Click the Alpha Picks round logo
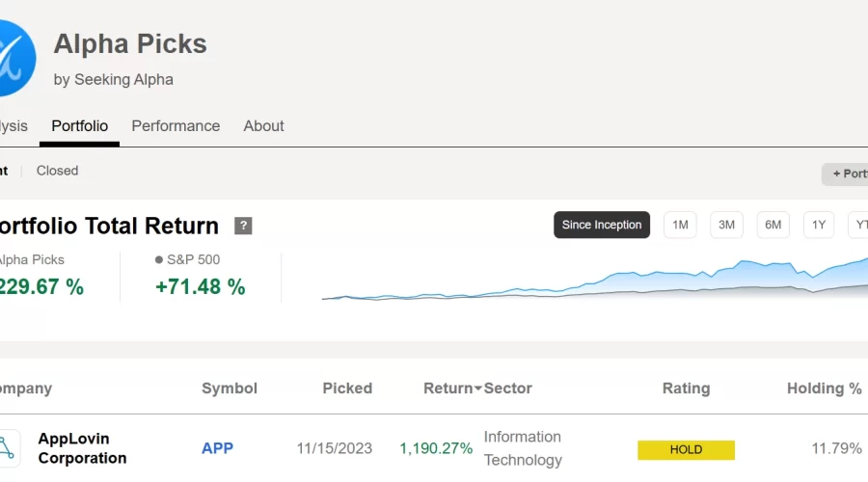This screenshot has width=868, height=482. [15, 58]
